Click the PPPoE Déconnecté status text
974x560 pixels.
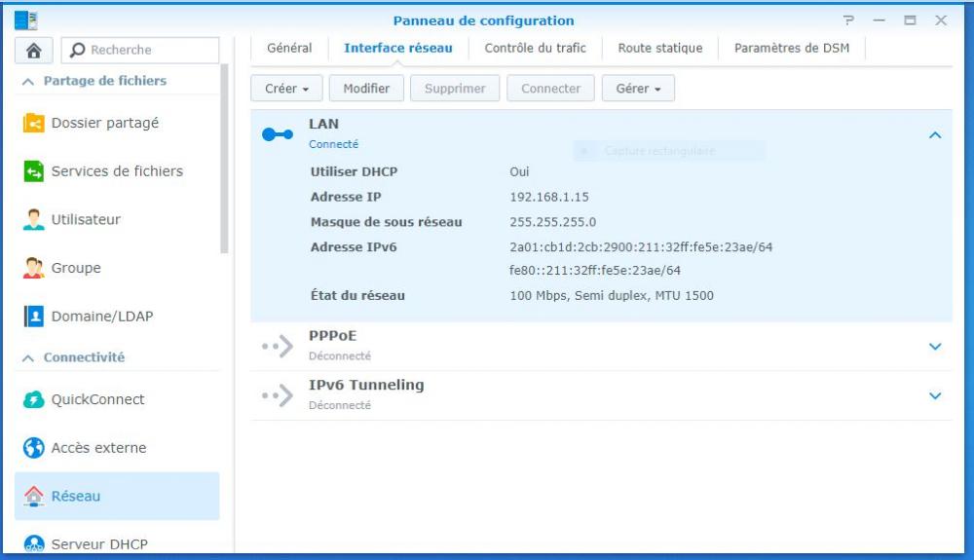click(340, 355)
